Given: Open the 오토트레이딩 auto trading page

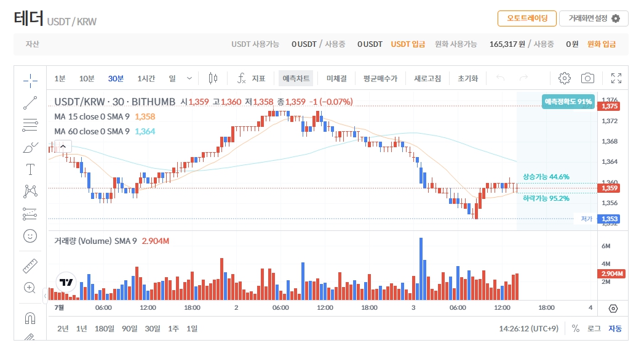Looking at the screenshot, I should click(527, 18).
